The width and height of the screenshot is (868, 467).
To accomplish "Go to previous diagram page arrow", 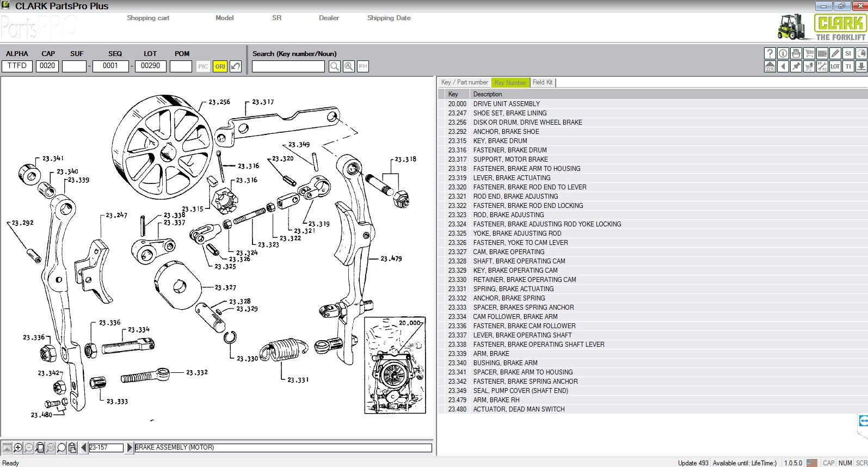I will (x=84, y=447).
